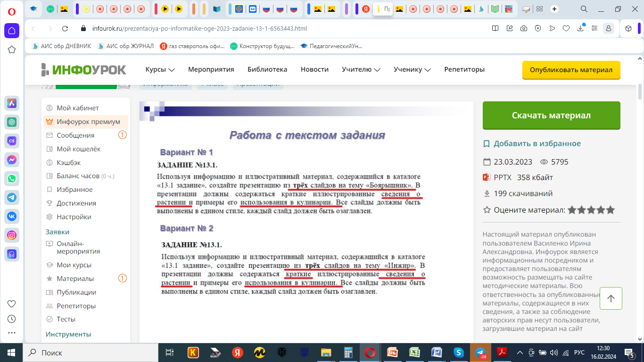
Task: Go back to previous page
Action: [33, 28]
